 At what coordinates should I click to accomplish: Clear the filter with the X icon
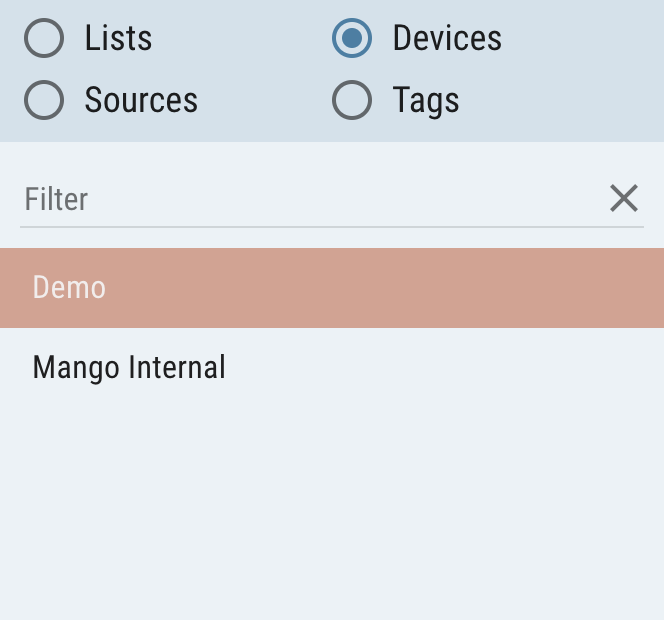click(x=623, y=199)
